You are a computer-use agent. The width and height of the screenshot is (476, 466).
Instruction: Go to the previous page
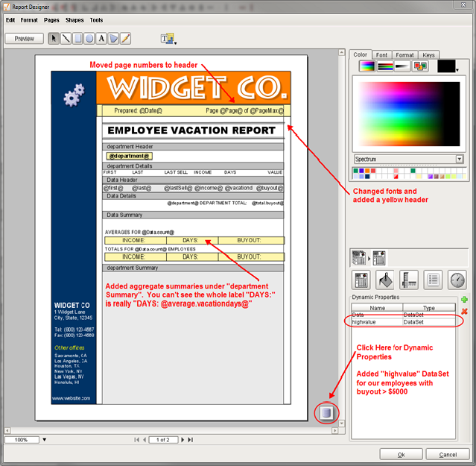pyautogui.click(x=145, y=440)
